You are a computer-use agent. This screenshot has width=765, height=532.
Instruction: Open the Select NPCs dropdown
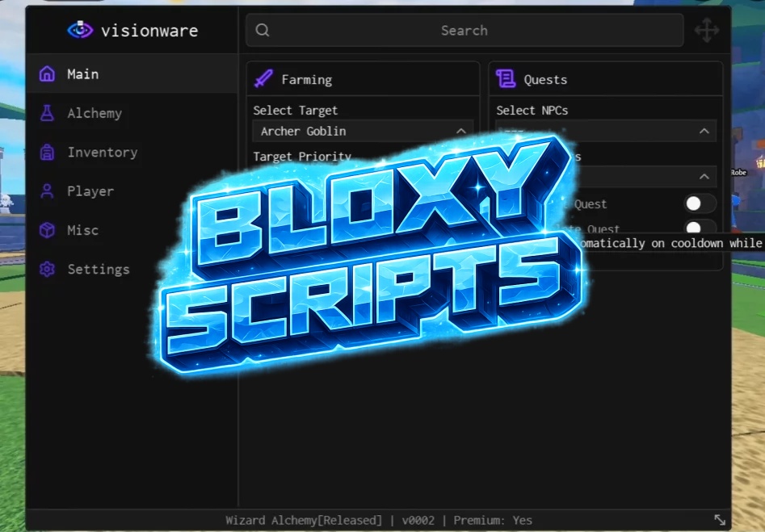click(x=606, y=131)
